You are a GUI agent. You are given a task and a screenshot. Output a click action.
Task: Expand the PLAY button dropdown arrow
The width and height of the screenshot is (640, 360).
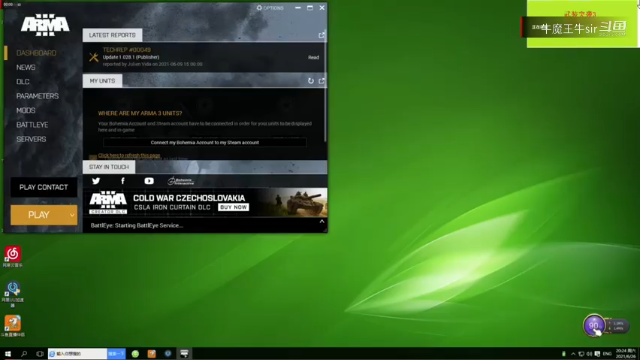[x=72, y=215]
